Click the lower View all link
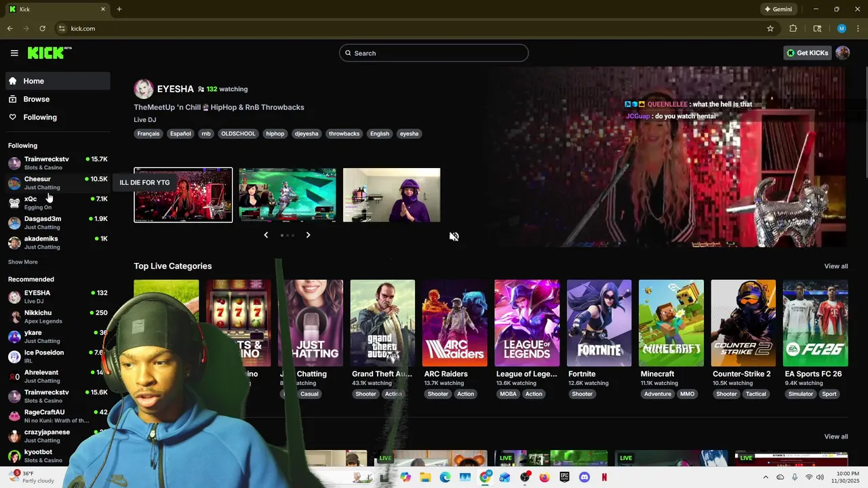 (x=835, y=436)
